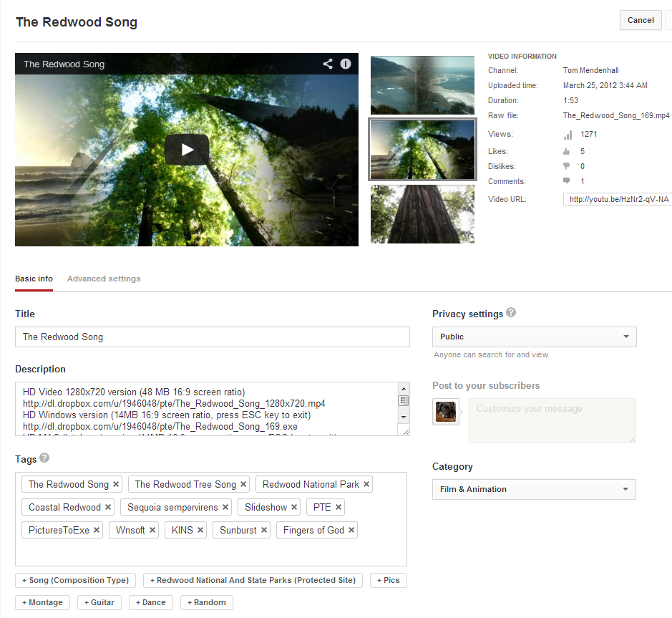Click the Views statistics bar chart icon

click(568, 135)
